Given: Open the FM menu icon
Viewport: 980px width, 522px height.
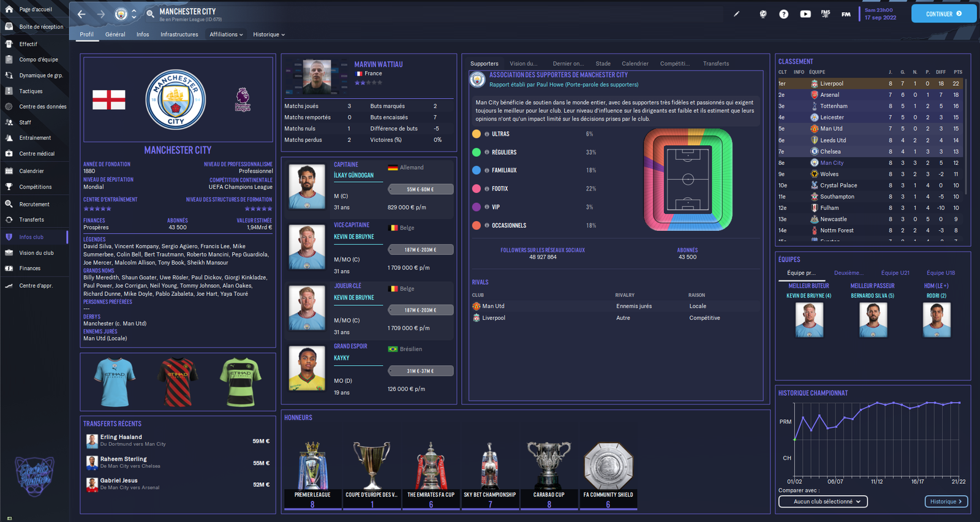Looking at the screenshot, I should (x=845, y=14).
